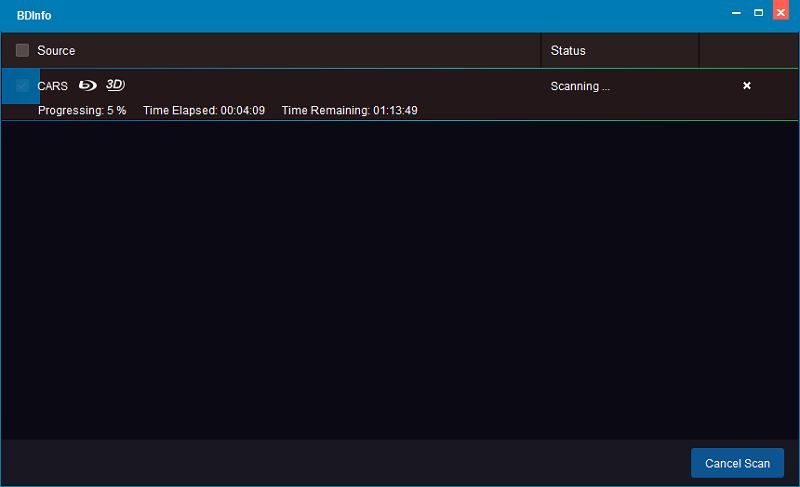The width and height of the screenshot is (800, 487).
Task: Click the 'Scanning ...' status text
Action: (x=580, y=86)
